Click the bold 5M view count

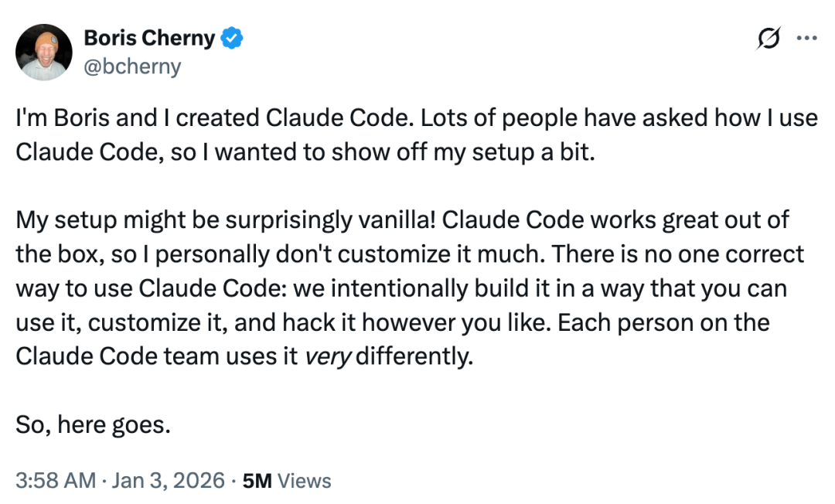pyautogui.click(x=257, y=481)
